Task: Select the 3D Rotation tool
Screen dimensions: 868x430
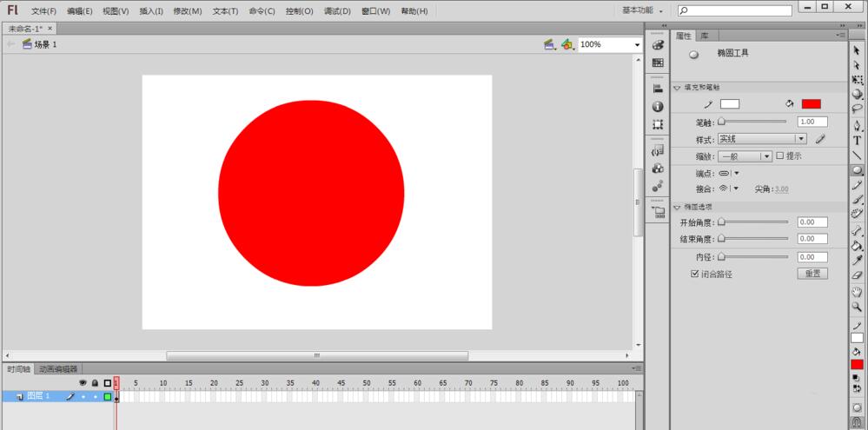Action: tap(857, 94)
